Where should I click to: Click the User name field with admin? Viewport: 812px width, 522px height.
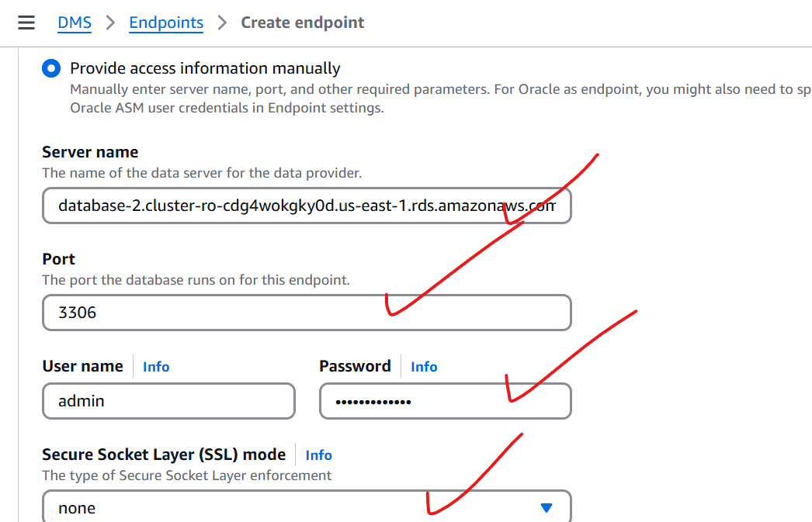168,401
